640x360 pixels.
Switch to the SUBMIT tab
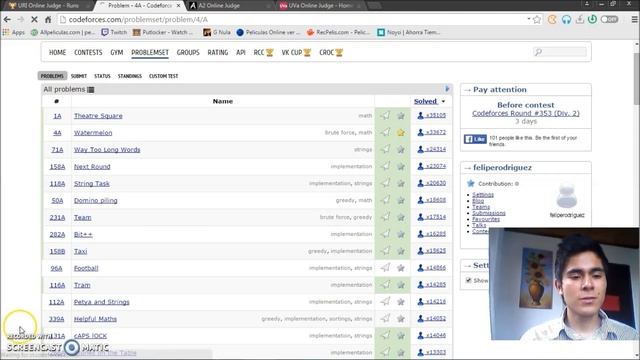tap(79, 76)
